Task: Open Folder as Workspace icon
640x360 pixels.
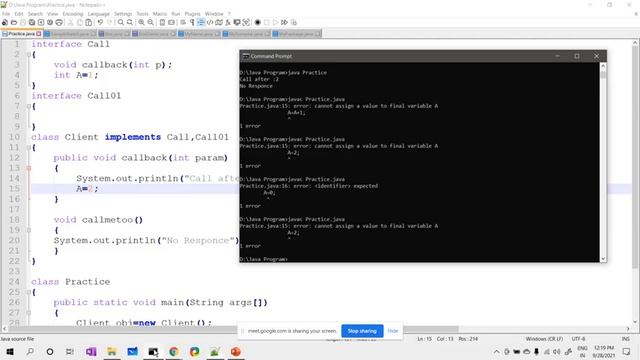Action: tap(237, 22)
